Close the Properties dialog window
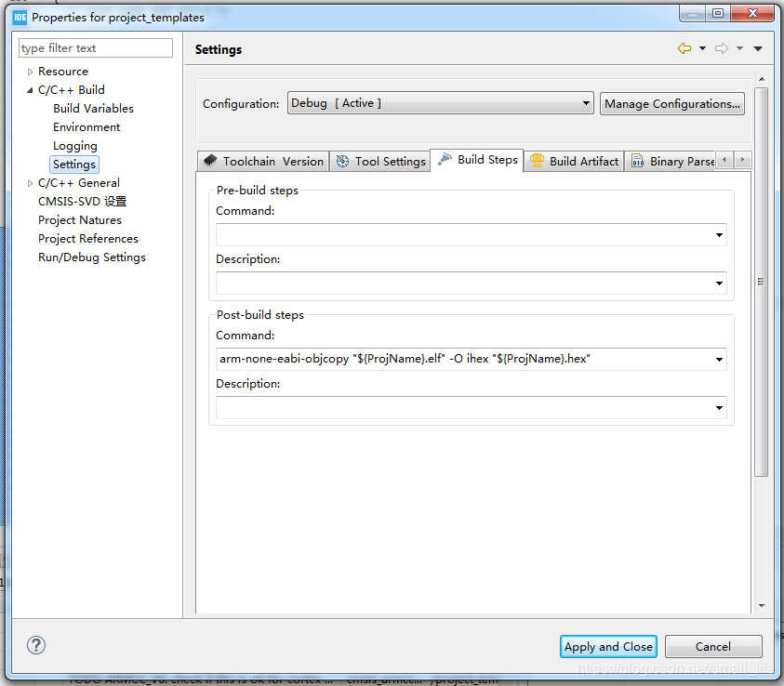The image size is (784, 686). [x=752, y=14]
